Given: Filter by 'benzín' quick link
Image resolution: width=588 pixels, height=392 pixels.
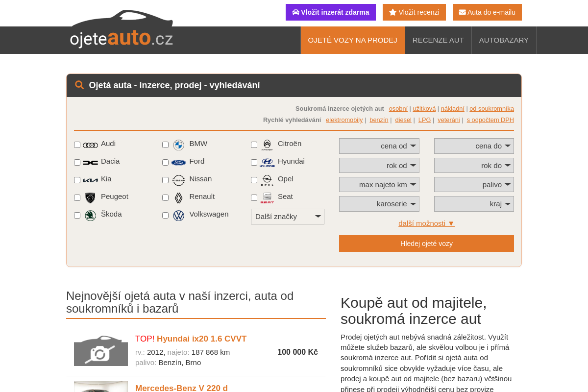Looking at the screenshot, I should [379, 120].
